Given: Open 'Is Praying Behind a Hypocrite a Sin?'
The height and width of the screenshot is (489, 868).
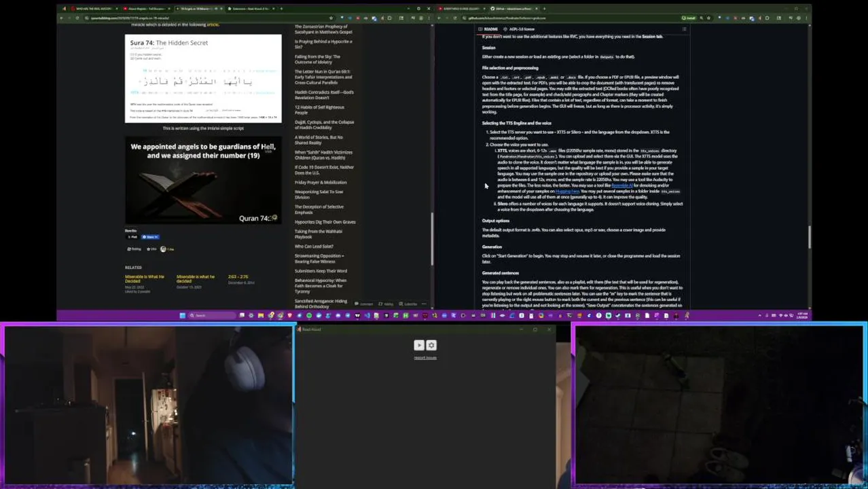Looking at the screenshot, I should tap(323, 44).
